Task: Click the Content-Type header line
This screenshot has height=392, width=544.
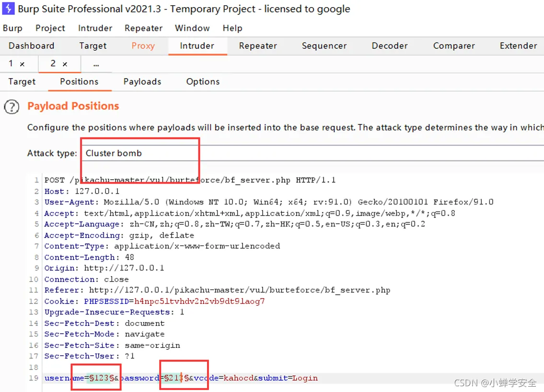Action: coord(162,246)
